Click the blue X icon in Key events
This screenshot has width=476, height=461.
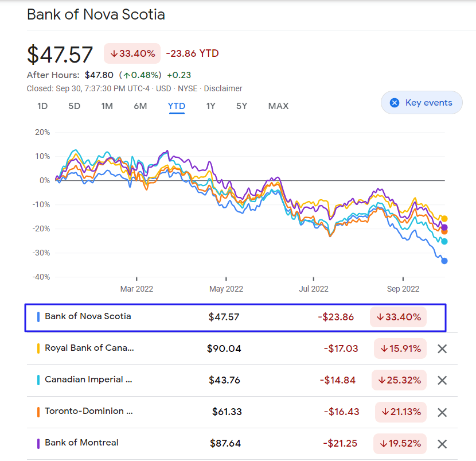[395, 103]
